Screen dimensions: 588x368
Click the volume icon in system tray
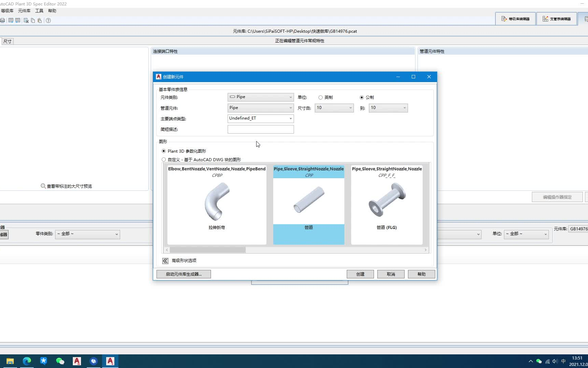tap(555, 361)
